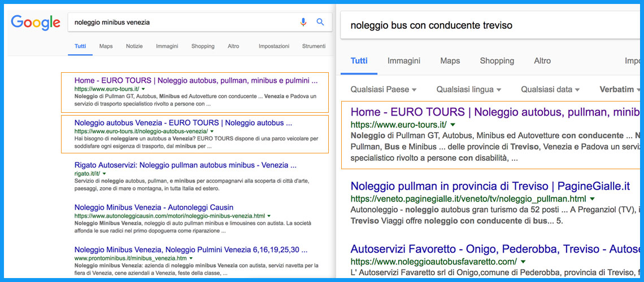
Task: Expand arrow beside euro-tours.it URL in right window
Action: click(x=453, y=125)
